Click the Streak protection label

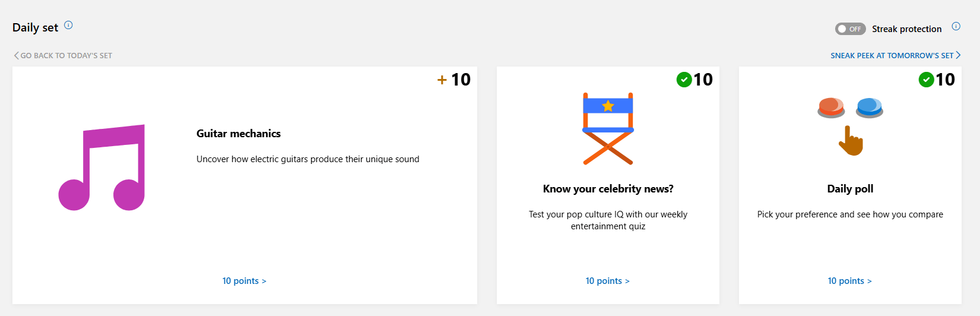pos(906,29)
